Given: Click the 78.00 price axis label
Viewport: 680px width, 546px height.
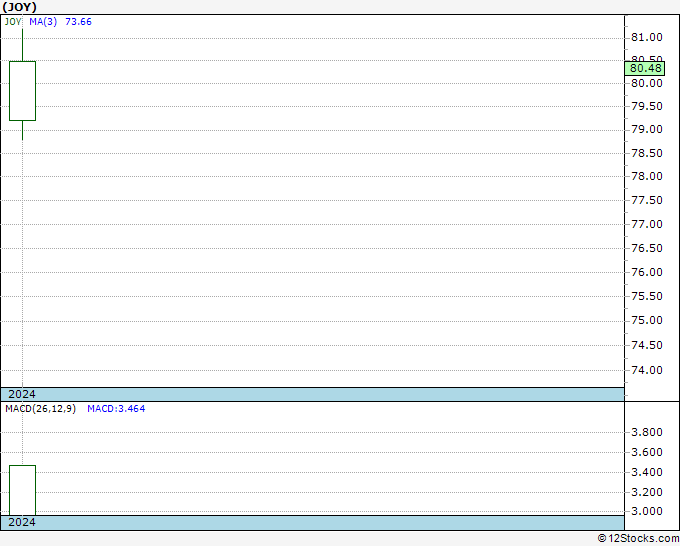Looking at the screenshot, I should (647, 176).
